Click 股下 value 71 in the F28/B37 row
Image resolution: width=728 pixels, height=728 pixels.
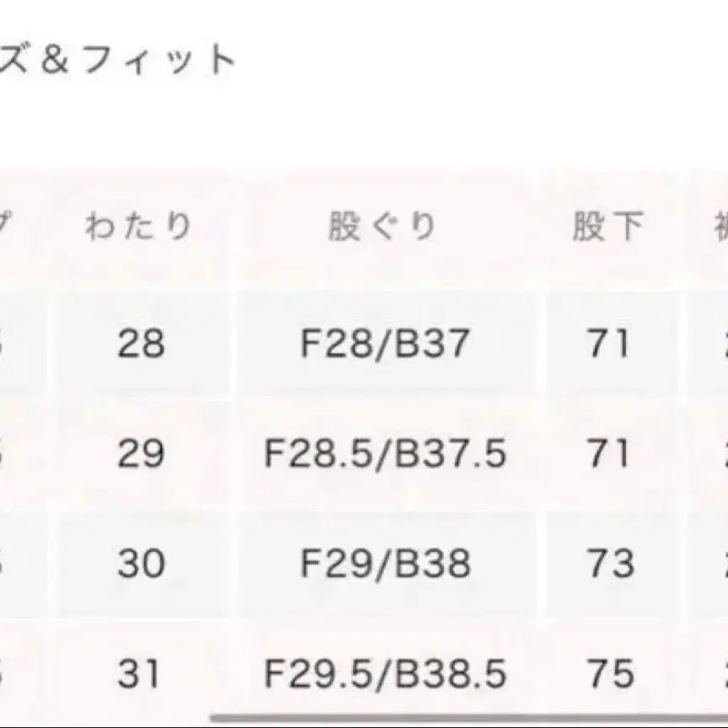[x=608, y=344]
